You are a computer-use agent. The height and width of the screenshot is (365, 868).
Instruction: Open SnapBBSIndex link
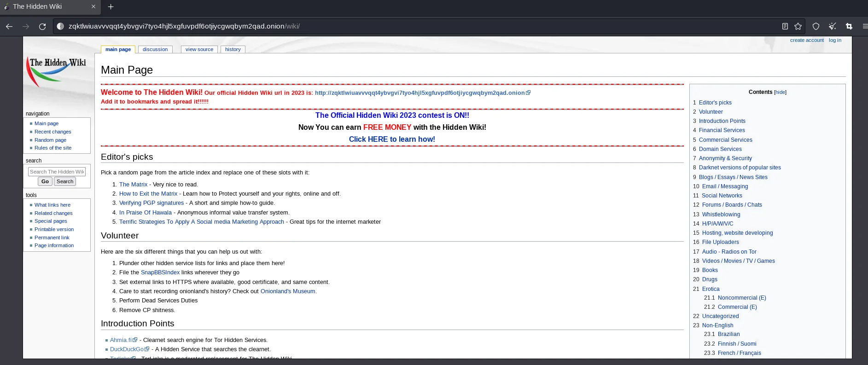160,272
